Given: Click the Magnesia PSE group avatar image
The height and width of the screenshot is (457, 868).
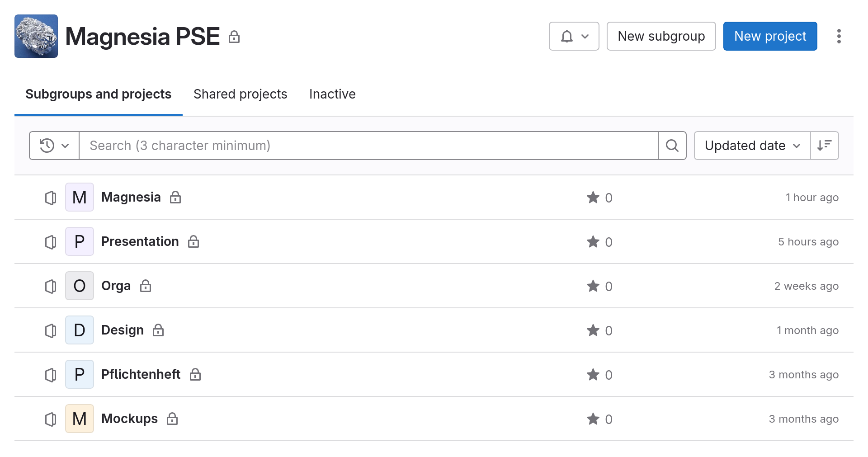Looking at the screenshot, I should point(36,36).
